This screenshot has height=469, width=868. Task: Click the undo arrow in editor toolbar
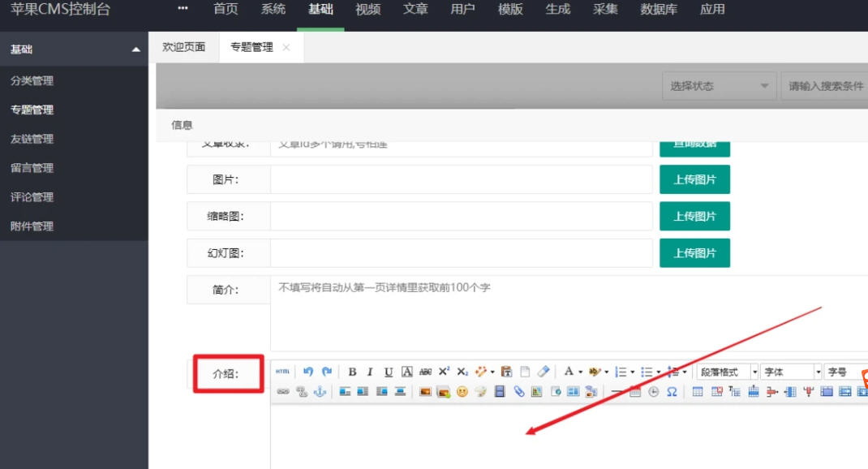[308, 372]
